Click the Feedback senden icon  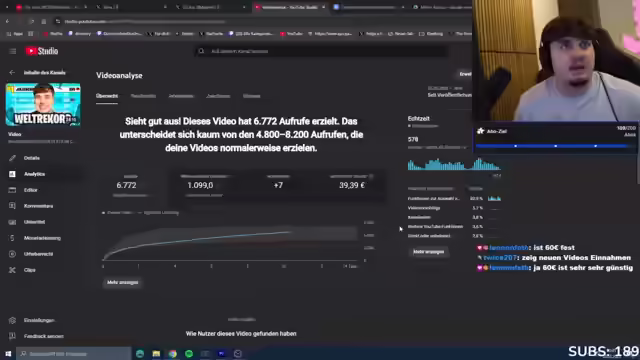(12, 336)
